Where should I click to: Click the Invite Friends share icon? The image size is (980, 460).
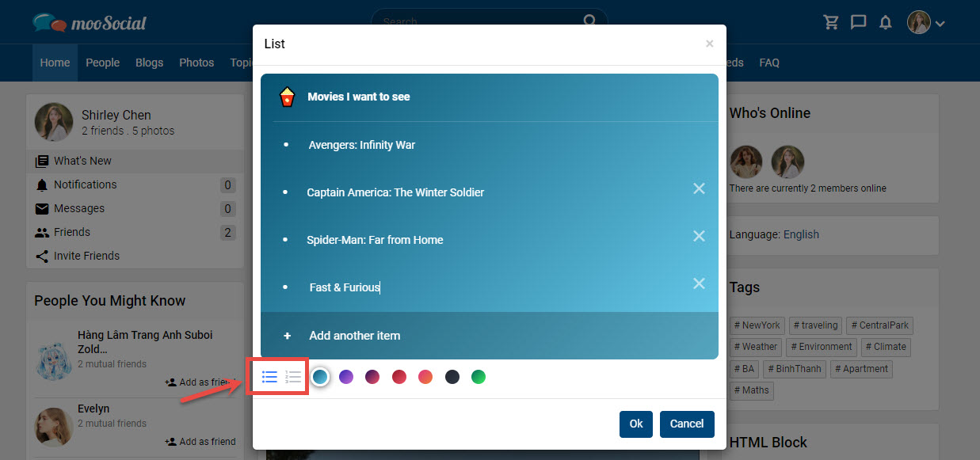click(x=42, y=257)
